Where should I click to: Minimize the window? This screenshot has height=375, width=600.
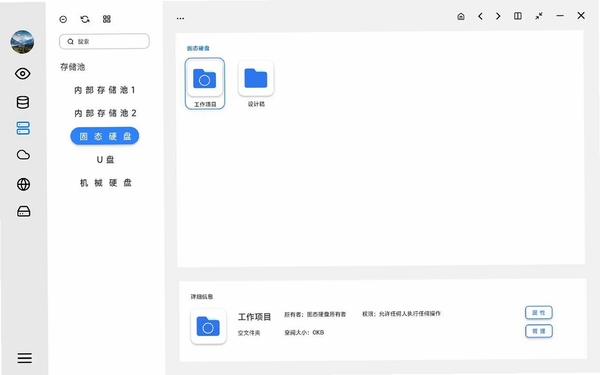pos(560,16)
